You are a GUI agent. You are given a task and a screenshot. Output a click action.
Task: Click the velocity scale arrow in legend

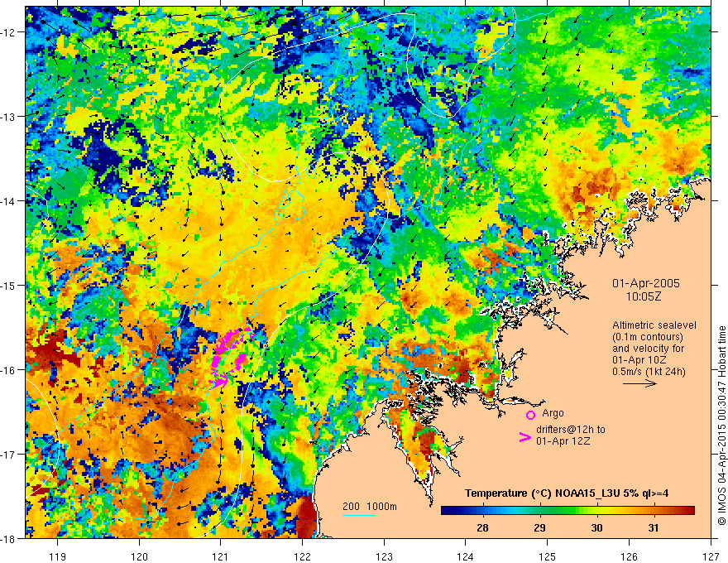click(x=639, y=383)
